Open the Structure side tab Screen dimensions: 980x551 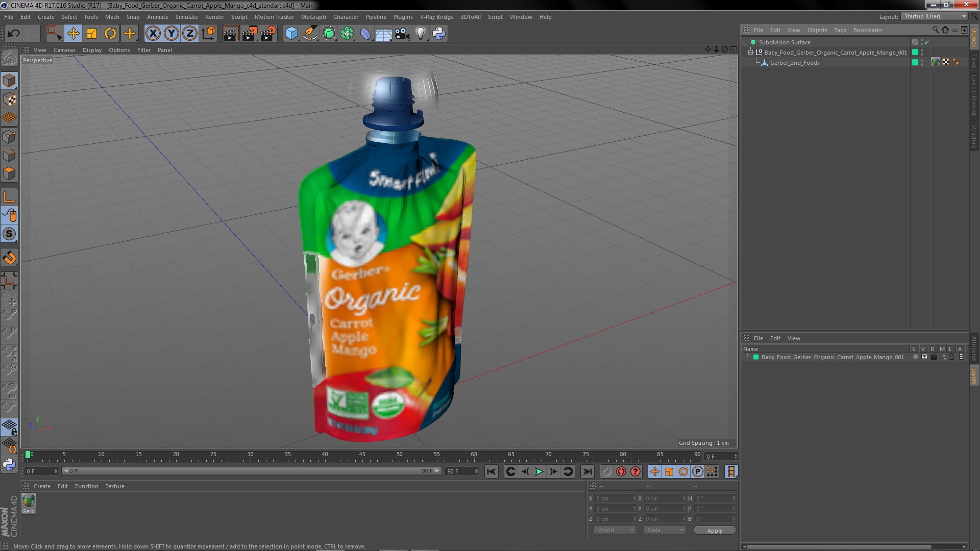[974, 136]
